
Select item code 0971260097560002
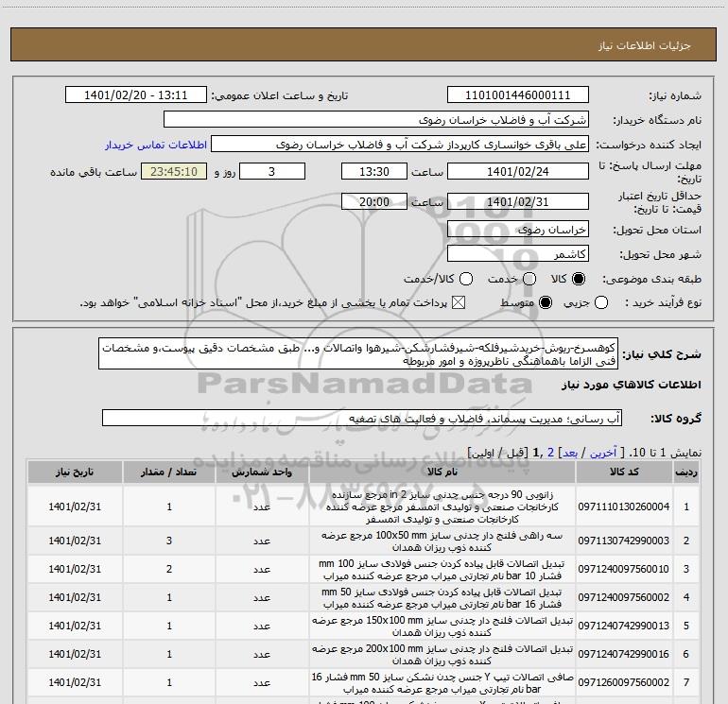coord(624,682)
